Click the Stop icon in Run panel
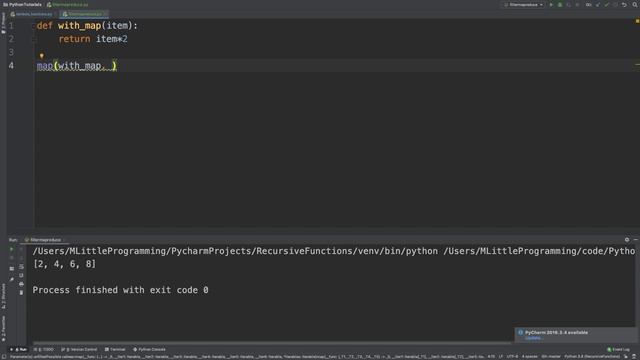The width and height of the screenshot is (640, 360). [11, 258]
